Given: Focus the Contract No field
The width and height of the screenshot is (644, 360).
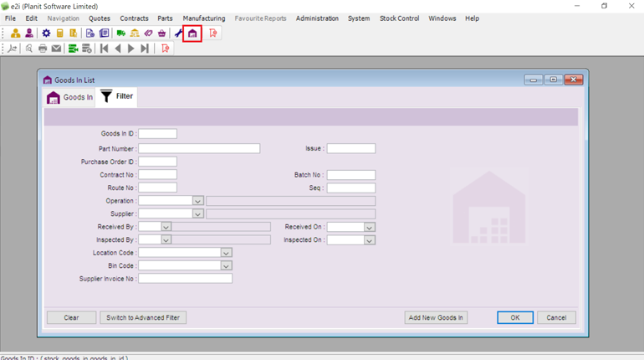Looking at the screenshot, I should (158, 175).
